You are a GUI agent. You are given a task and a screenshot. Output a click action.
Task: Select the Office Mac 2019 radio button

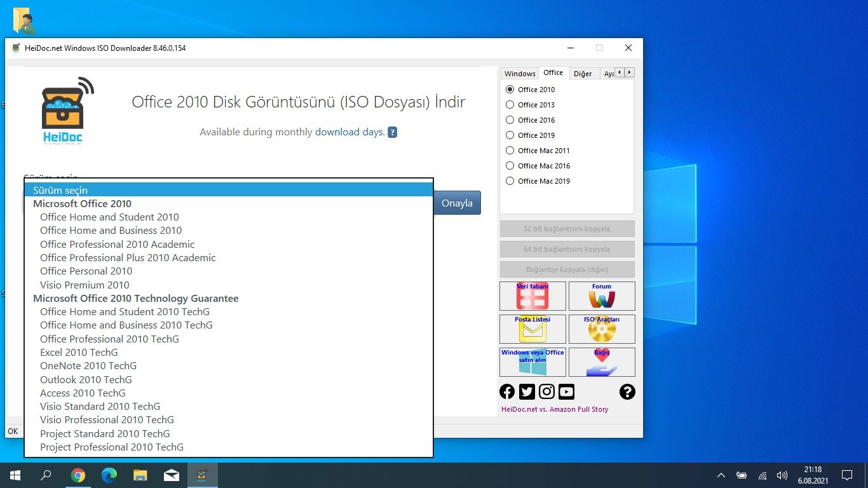point(510,181)
